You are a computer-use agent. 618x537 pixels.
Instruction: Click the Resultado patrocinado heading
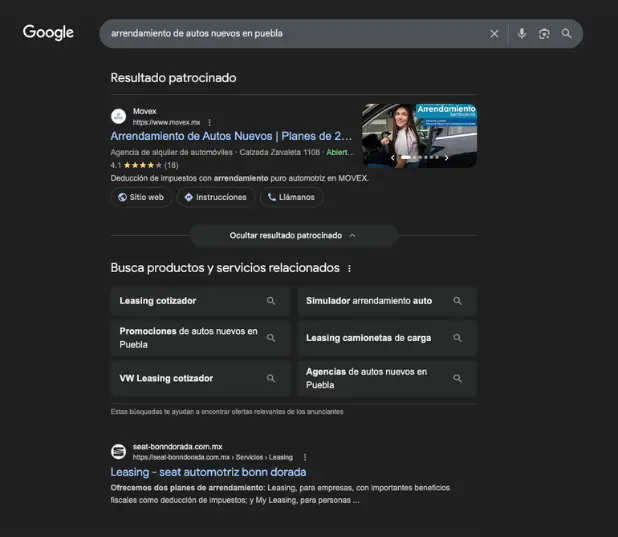[173, 78]
